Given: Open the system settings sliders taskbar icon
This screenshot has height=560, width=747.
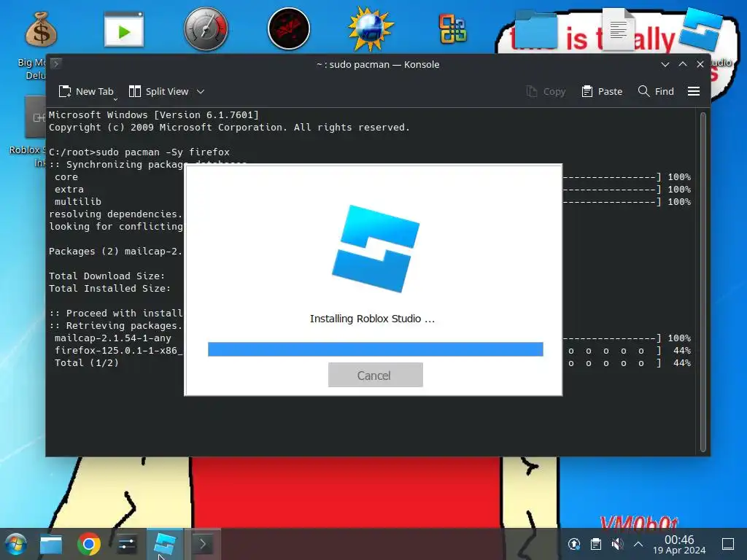Looking at the screenshot, I should [x=127, y=544].
